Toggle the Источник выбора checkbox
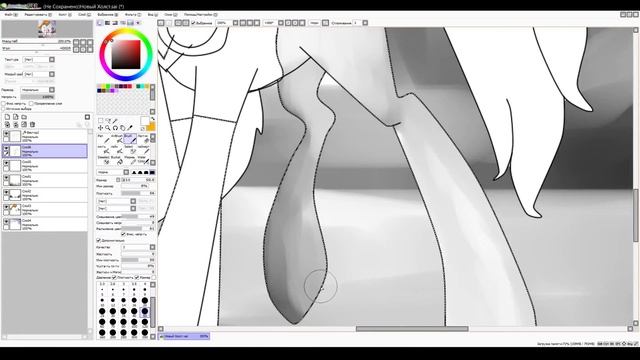This screenshot has height=360, width=640. coord(3,109)
